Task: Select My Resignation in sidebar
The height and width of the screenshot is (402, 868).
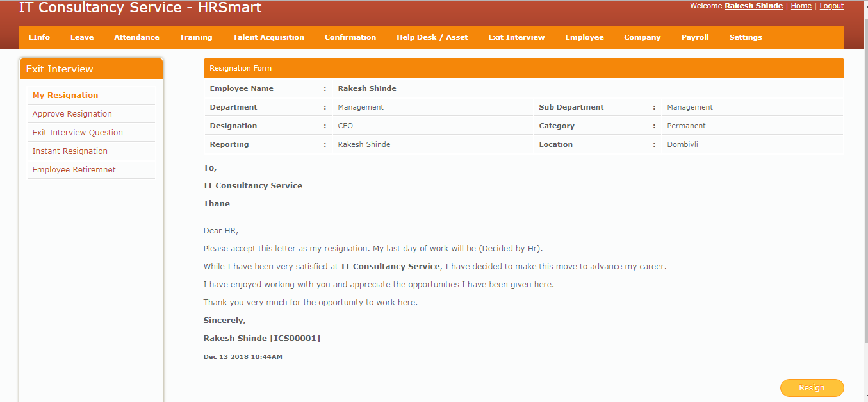Action: point(65,95)
